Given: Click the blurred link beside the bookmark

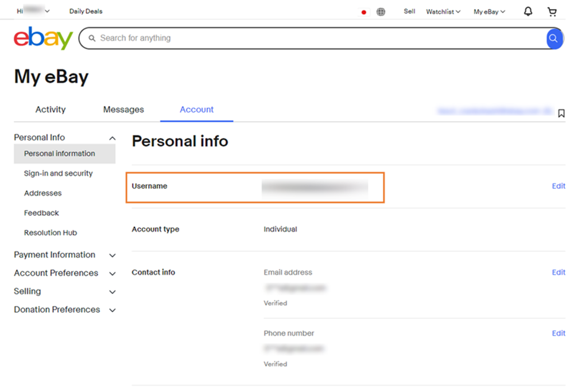Looking at the screenshot, I should coord(495,111).
